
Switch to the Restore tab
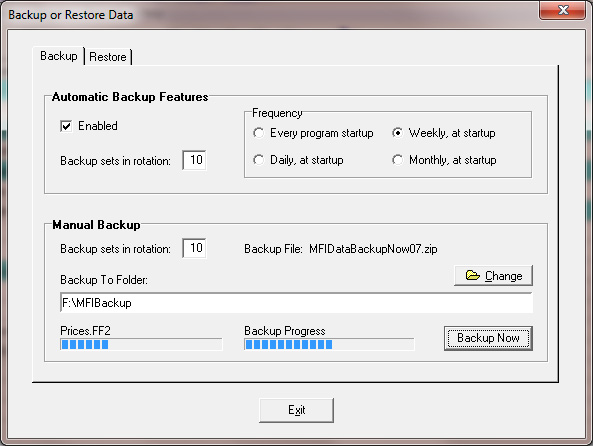pyautogui.click(x=108, y=57)
